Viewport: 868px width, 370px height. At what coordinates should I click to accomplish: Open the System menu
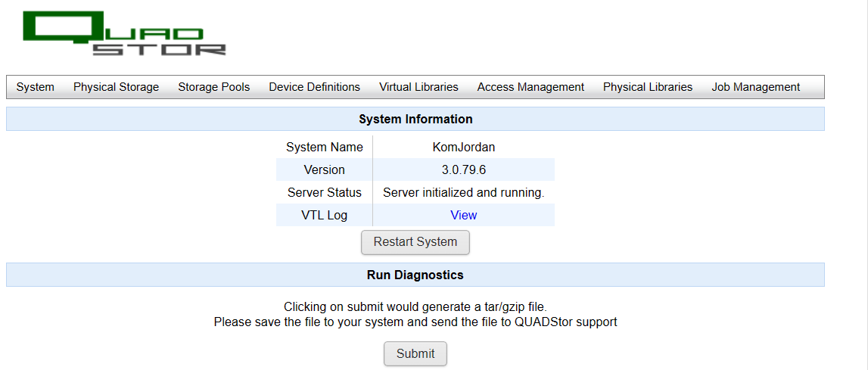pos(36,87)
